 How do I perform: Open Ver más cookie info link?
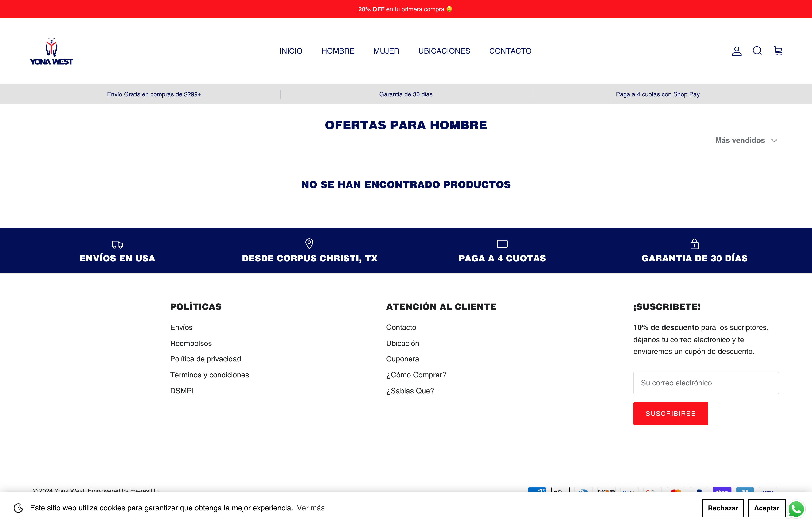pos(310,508)
